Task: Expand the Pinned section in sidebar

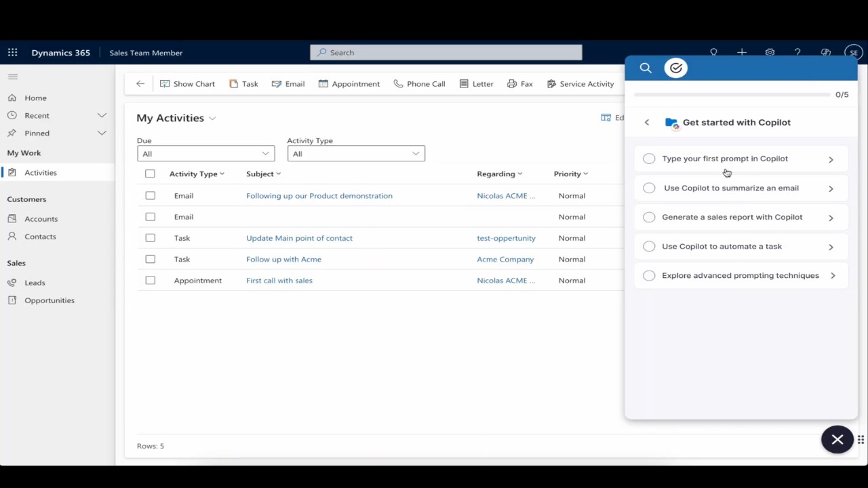Action: (102, 133)
